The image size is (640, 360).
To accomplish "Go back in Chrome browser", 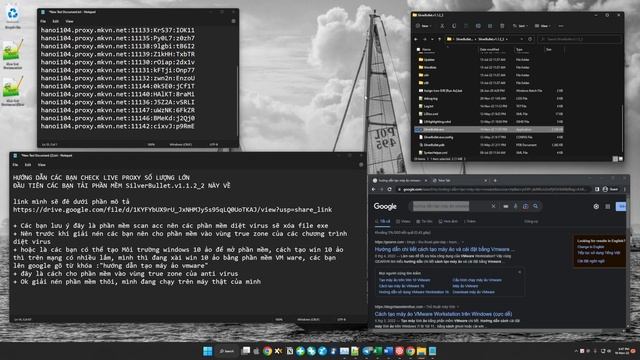I will (x=373, y=189).
